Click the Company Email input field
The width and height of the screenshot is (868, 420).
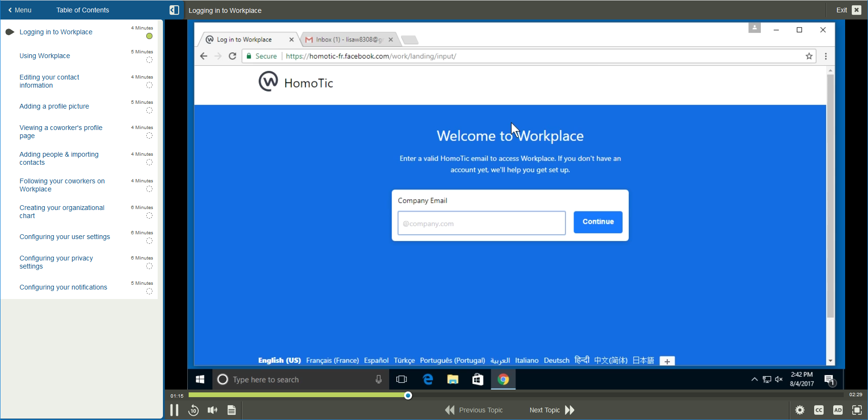click(481, 223)
